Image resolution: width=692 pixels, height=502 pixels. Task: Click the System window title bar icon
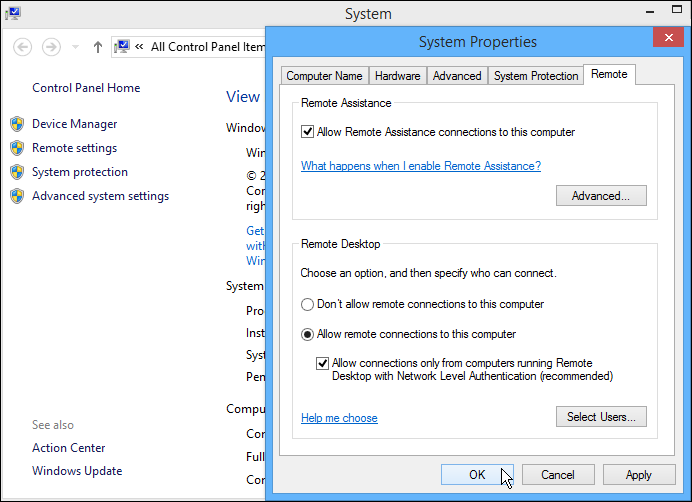pyautogui.click(x=13, y=13)
